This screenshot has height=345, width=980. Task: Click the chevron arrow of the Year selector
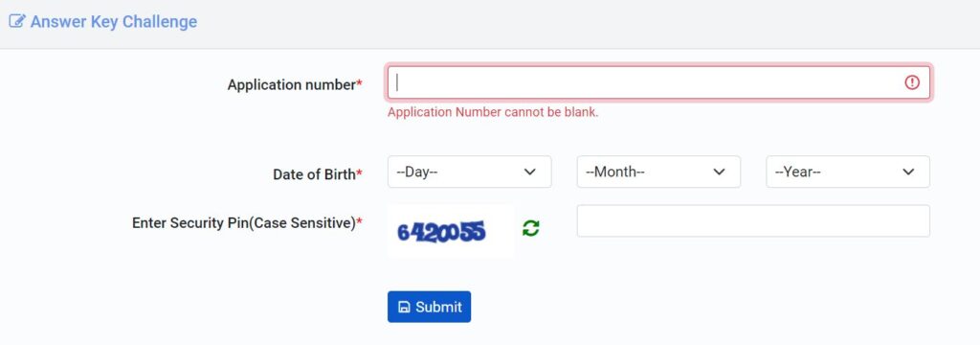click(x=908, y=172)
